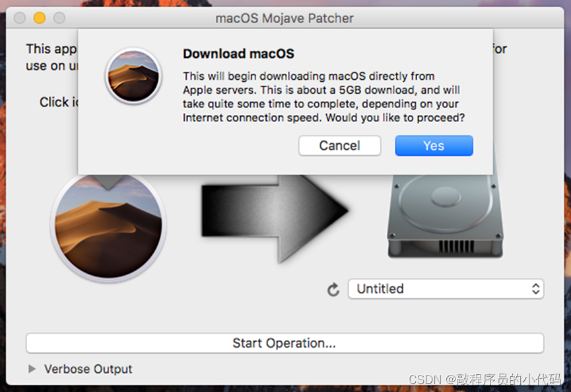Click the macOS Mojave Patcher title
Image resolution: width=571 pixels, height=392 pixels.
click(285, 18)
